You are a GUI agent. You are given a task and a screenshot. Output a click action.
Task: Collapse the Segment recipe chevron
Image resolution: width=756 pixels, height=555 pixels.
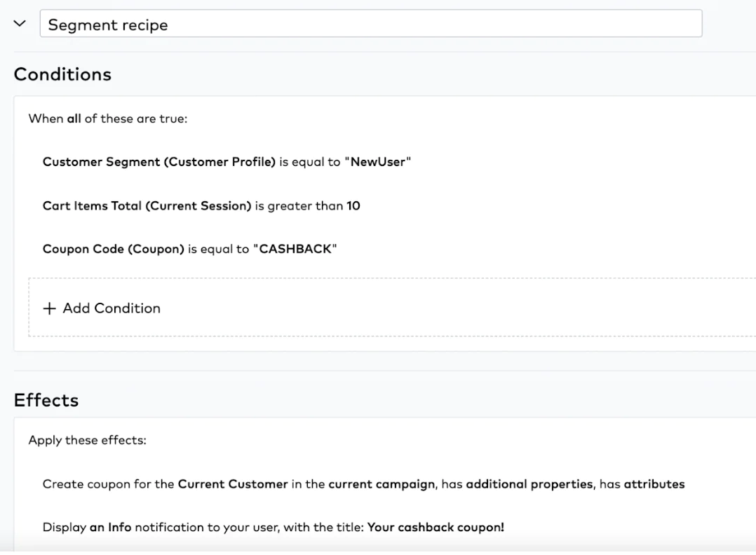coord(19,24)
